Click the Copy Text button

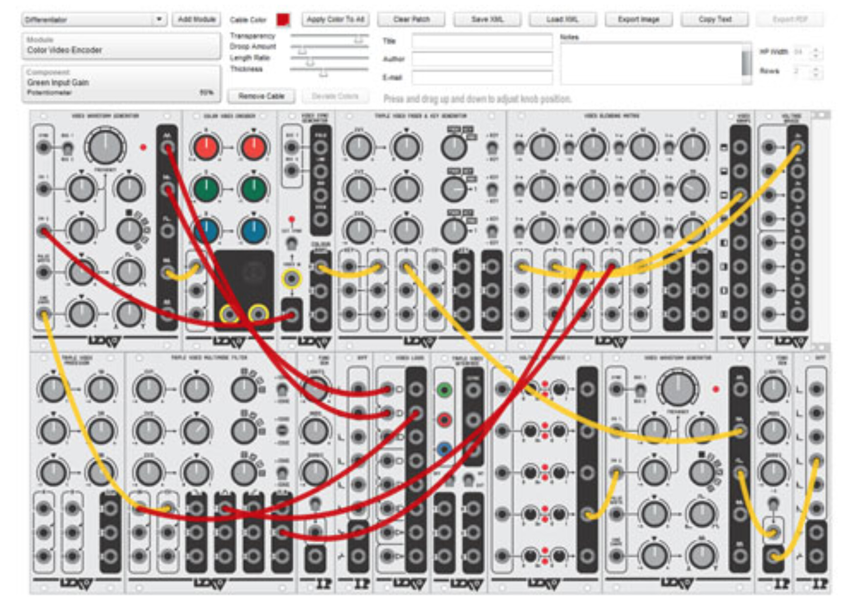click(x=714, y=20)
